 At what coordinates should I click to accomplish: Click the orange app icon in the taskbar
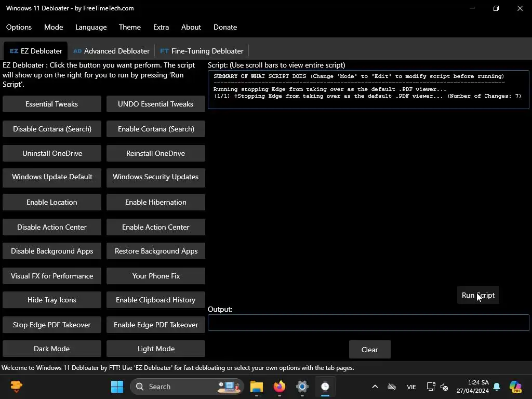pos(16,387)
